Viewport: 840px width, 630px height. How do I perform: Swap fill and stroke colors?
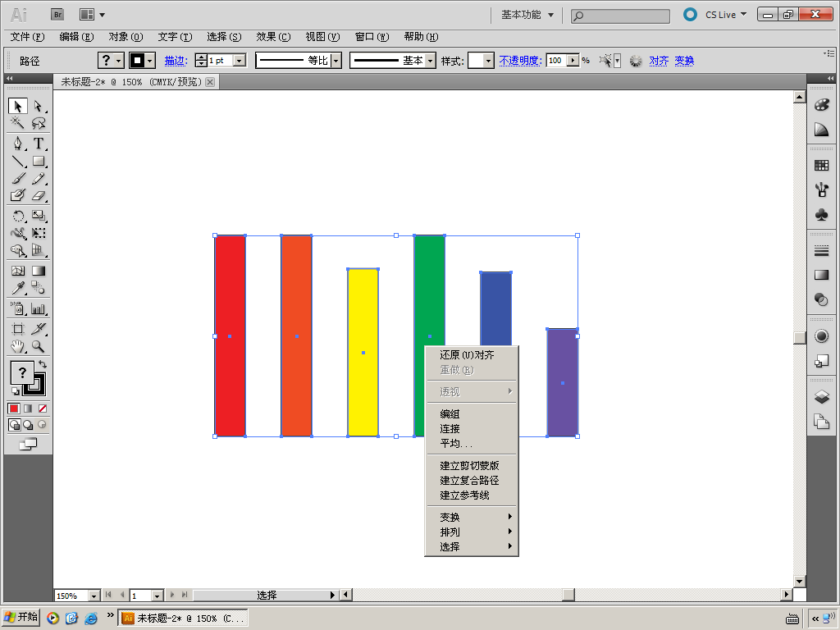click(x=43, y=364)
